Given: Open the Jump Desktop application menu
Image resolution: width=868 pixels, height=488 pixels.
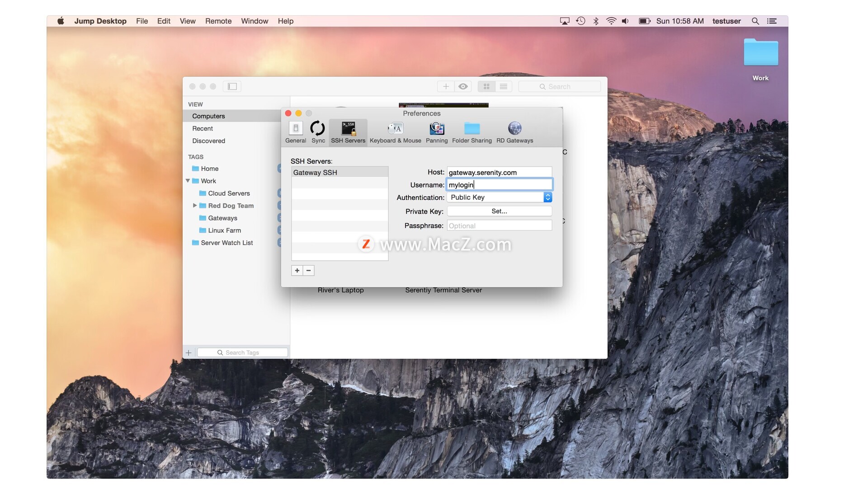Looking at the screenshot, I should click(x=100, y=21).
